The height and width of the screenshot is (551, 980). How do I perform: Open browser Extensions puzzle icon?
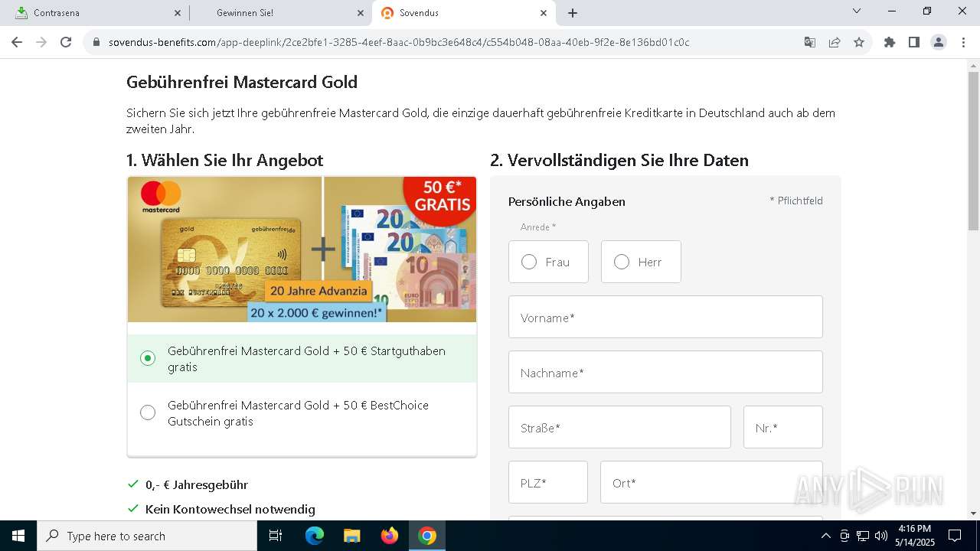(890, 42)
